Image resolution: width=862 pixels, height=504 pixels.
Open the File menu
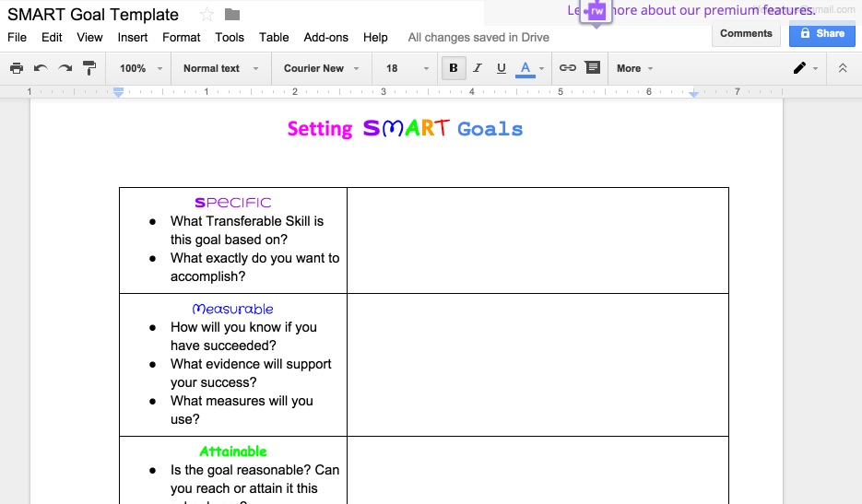(x=17, y=38)
